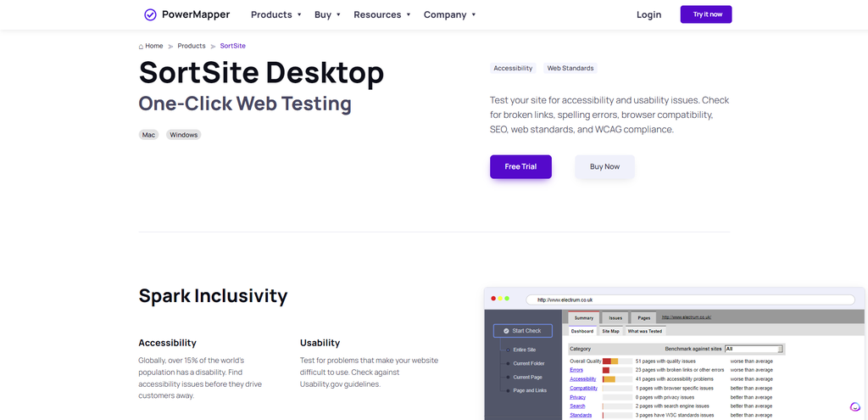Open the Buy menu

(327, 15)
